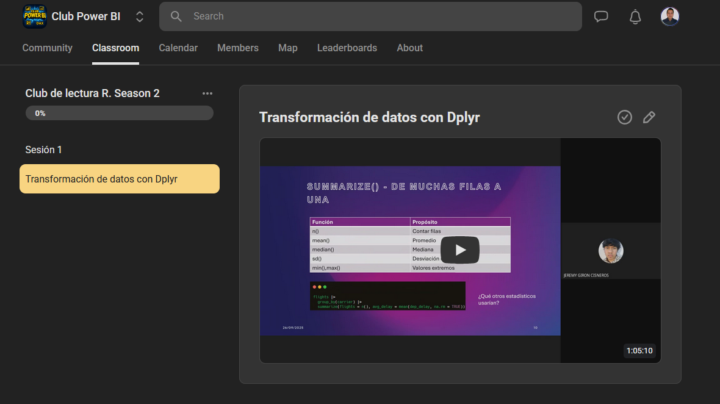Open the chat messages icon
This screenshot has width=720, height=404.
[601, 16]
